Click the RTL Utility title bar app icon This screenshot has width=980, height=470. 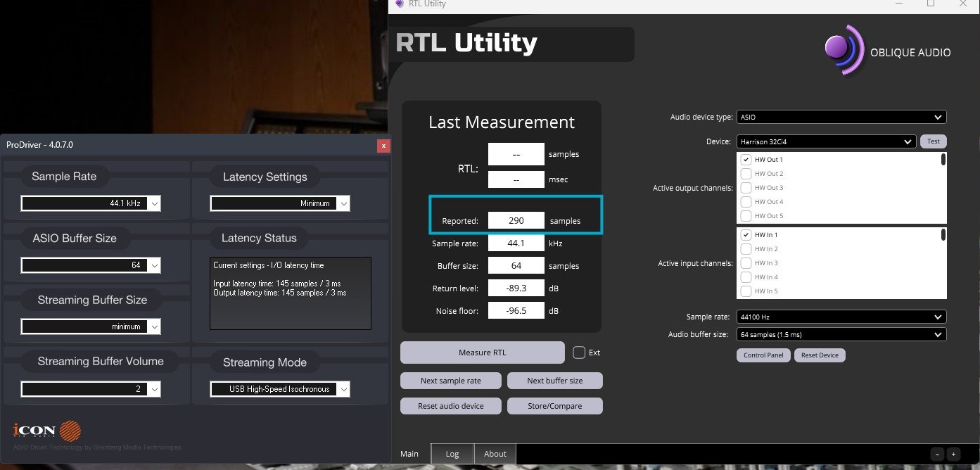[x=400, y=4]
